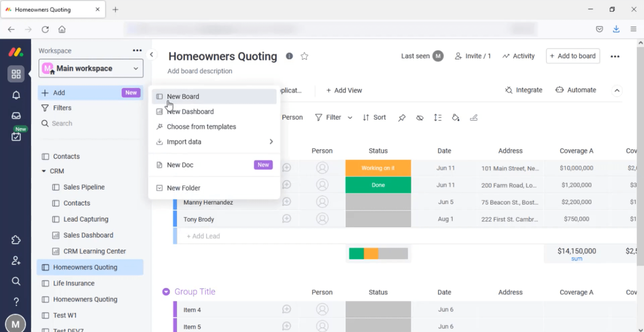Click invite members icon in sidebar
The height and width of the screenshot is (332, 644).
coord(16,260)
